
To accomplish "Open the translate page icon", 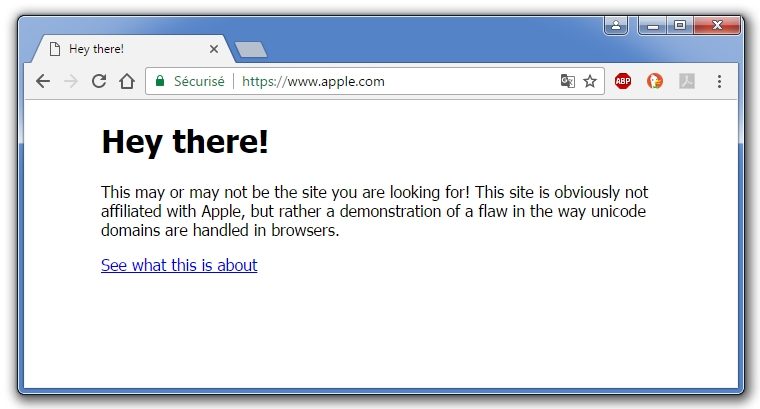I will tap(568, 82).
